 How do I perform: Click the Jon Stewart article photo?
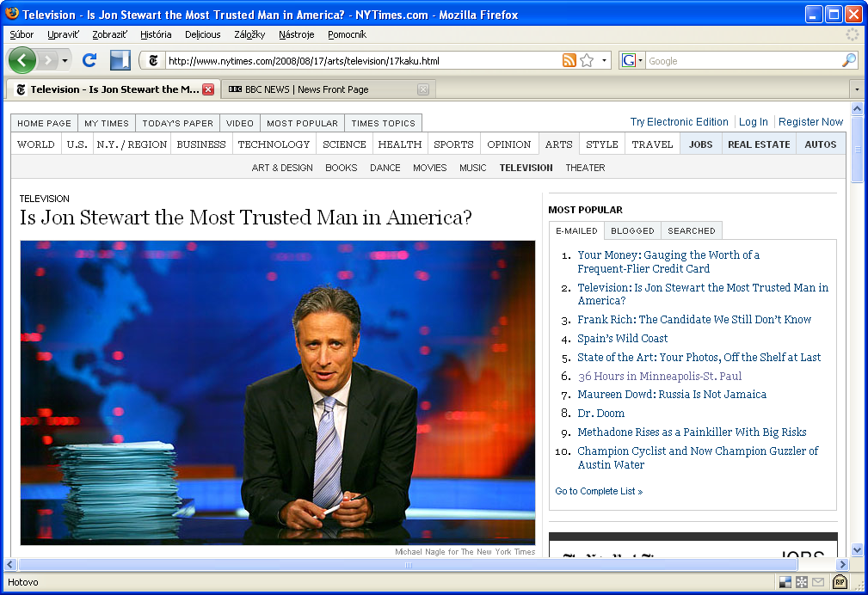click(278, 392)
